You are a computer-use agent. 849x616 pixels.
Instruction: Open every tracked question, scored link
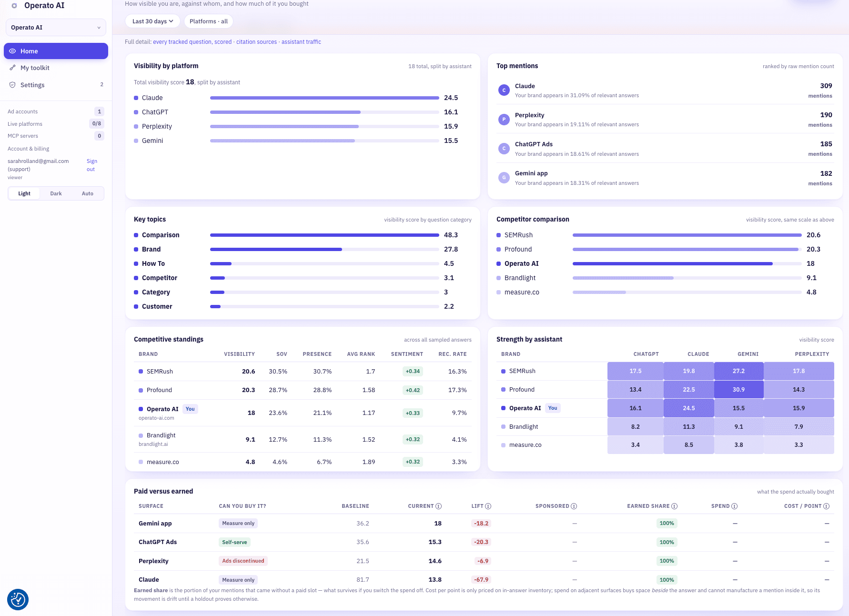(192, 42)
